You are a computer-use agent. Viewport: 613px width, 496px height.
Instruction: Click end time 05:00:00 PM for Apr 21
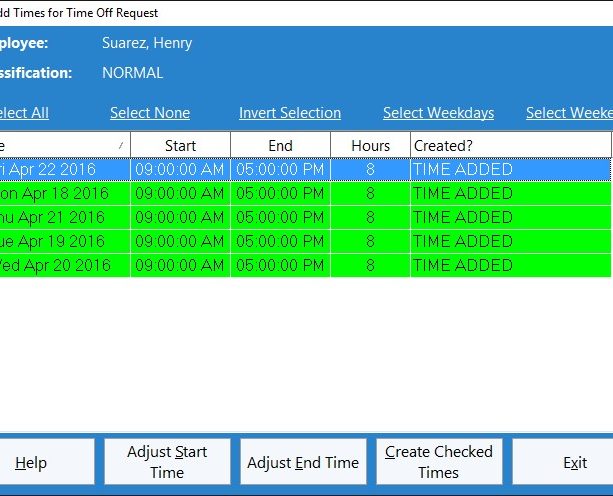280,217
